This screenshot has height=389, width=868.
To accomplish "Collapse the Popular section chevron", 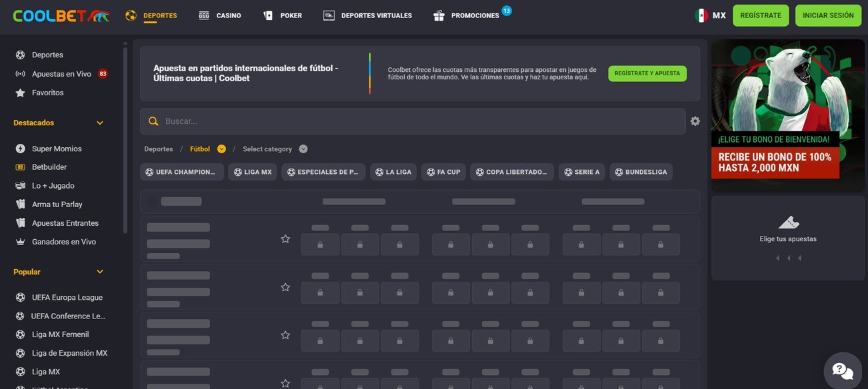I will pyautogui.click(x=100, y=272).
